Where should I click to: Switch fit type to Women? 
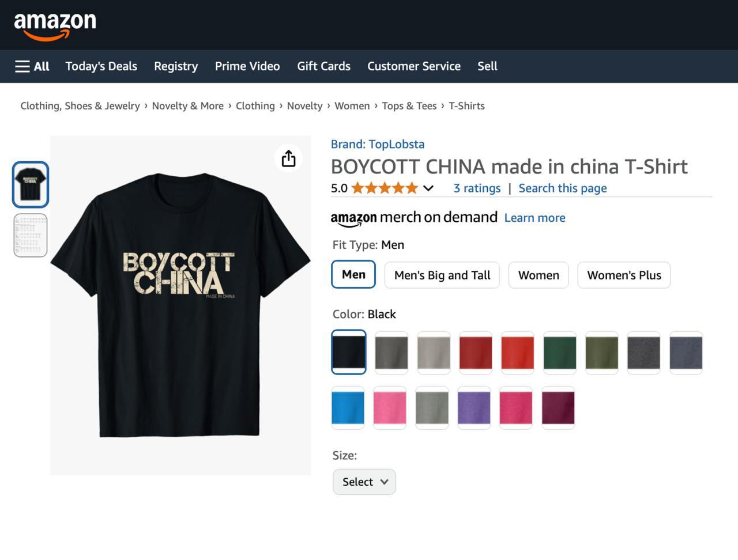[x=539, y=275]
